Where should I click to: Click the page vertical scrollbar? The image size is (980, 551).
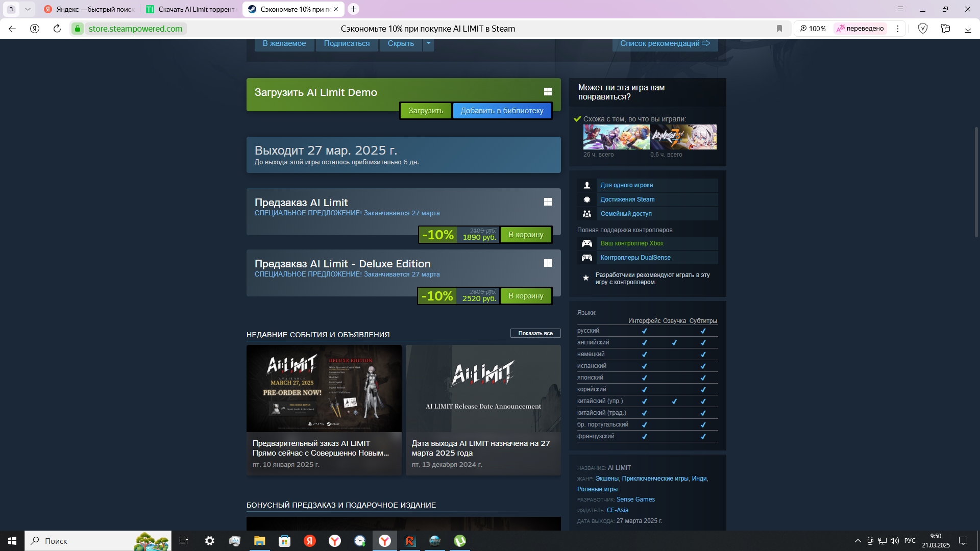[x=976, y=182]
